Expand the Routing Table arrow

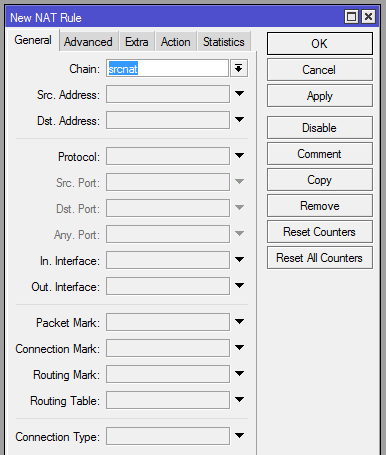239,400
